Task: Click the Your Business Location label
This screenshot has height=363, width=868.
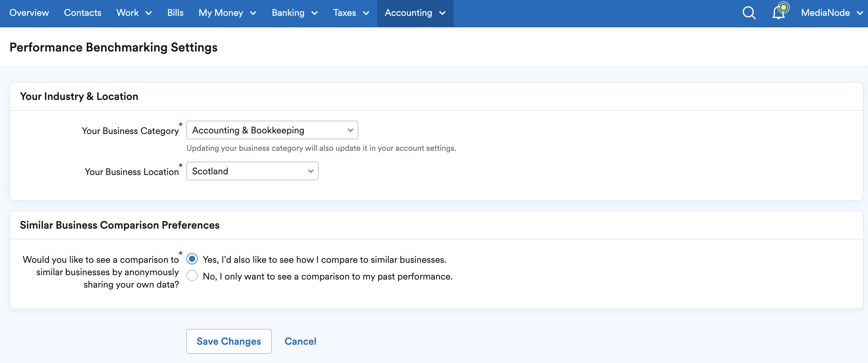Action: click(x=132, y=172)
